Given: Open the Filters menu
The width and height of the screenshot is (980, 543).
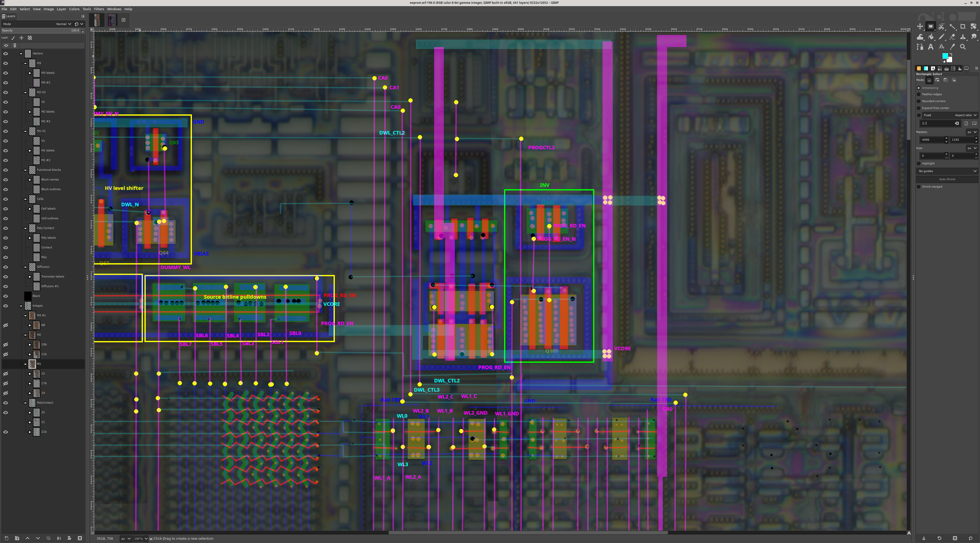Looking at the screenshot, I should [x=99, y=9].
